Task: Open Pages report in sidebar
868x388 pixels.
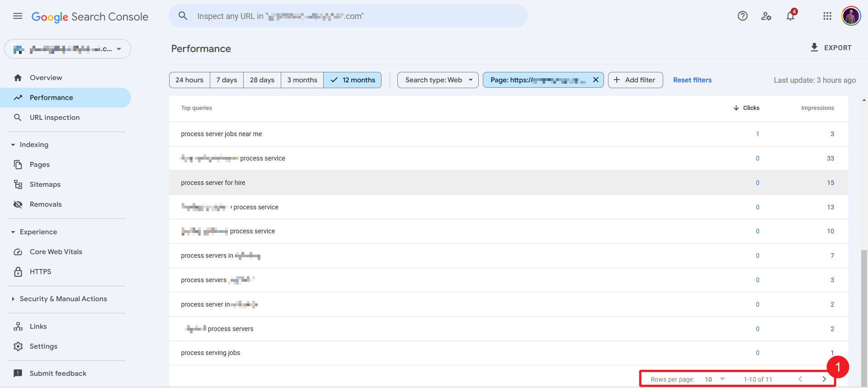Action: [66, 165]
